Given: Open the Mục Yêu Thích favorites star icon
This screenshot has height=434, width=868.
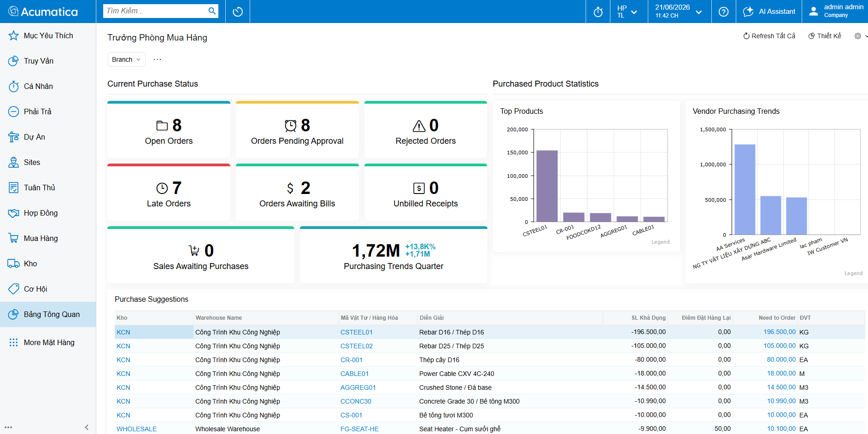Looking at the screenshot, I should [x=13, y=35].
